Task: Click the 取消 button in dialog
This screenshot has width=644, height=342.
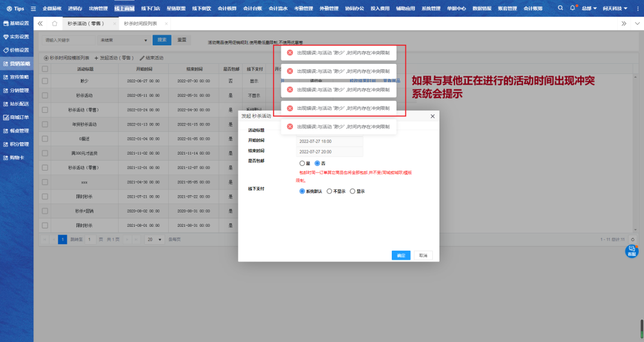Action: coord(423,255)
